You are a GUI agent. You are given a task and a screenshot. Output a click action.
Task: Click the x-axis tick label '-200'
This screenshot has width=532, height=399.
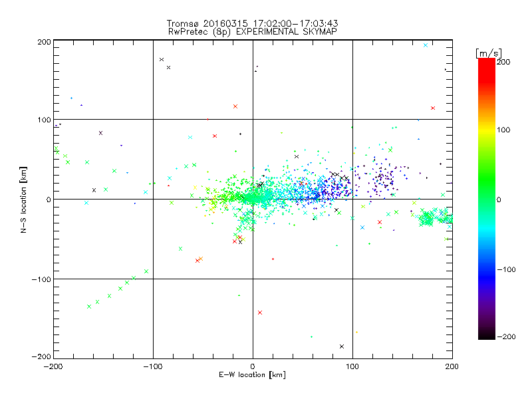[x=53, y=366]
